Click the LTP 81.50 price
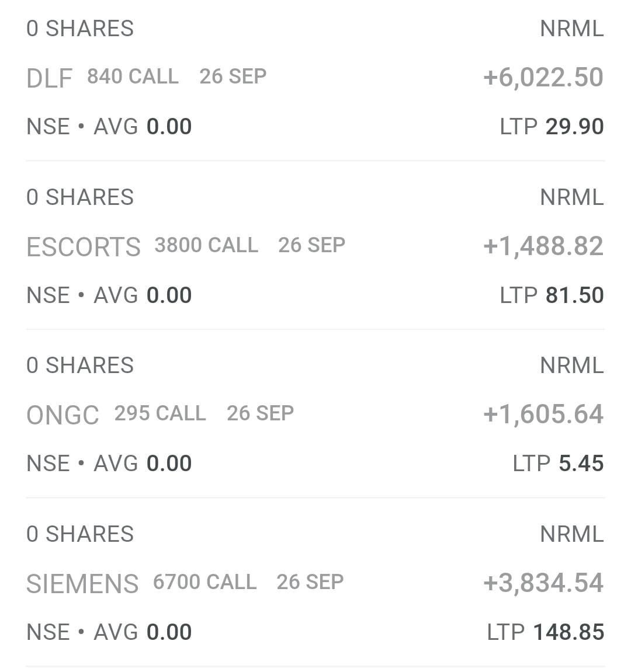Image resolution: width=631 pixels, height=672 pixels. coord(552,295)
